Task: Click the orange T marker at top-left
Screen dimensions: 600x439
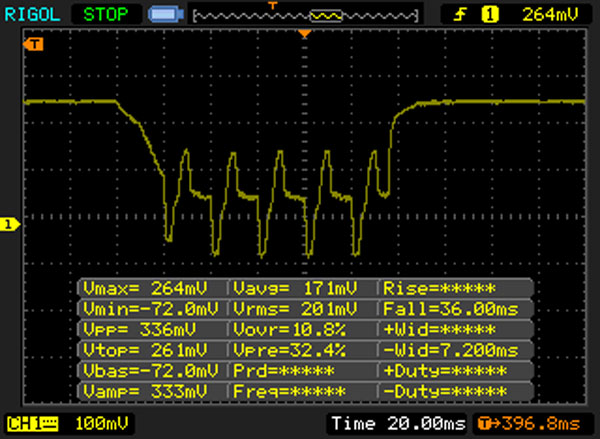Action: (36, 44)
